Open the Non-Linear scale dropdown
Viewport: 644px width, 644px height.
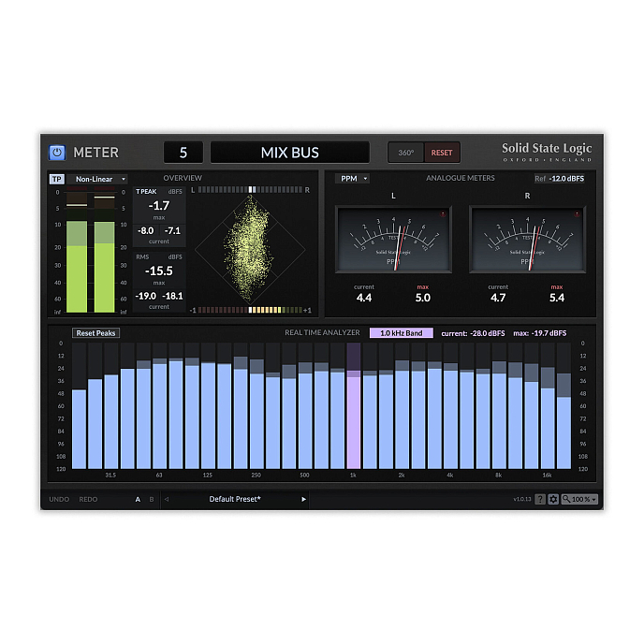point(98,179)
